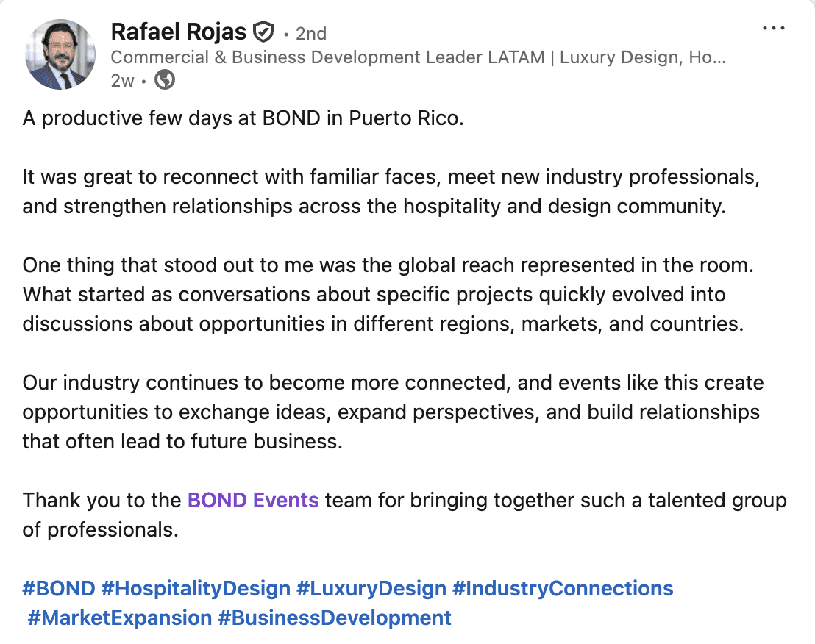The height and width of the screenshot is (644, 815).
Task: Open the #LuxuryDesign hashtag
Action: point(371,588)
